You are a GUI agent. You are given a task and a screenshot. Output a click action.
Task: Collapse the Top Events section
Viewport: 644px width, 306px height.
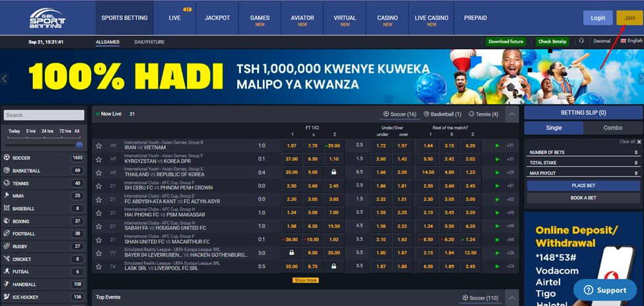[512, 298]
